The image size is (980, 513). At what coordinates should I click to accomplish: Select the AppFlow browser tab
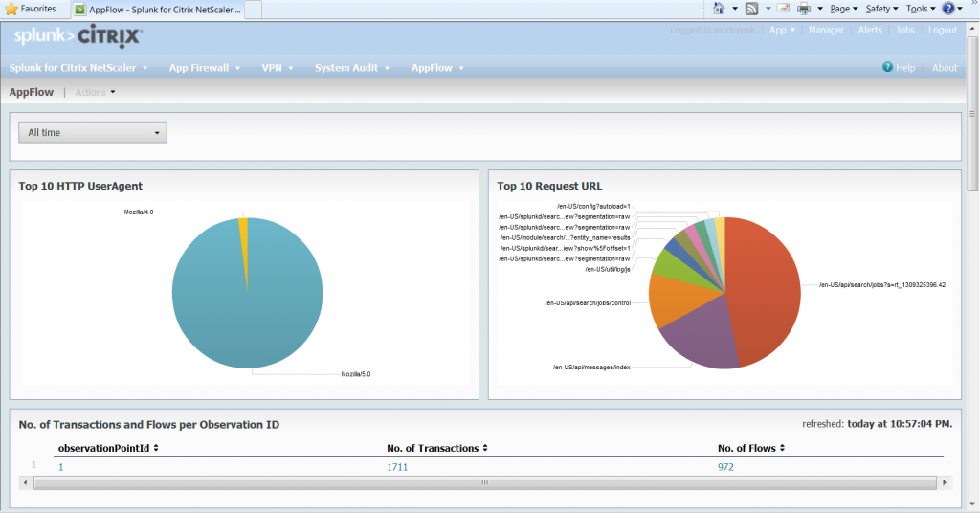(x=156, y=10)
